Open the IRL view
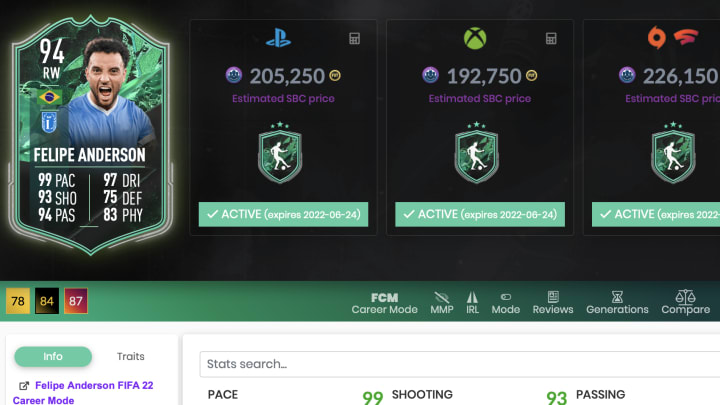This screenshot has height=405, width=720. tap(472, 303)
